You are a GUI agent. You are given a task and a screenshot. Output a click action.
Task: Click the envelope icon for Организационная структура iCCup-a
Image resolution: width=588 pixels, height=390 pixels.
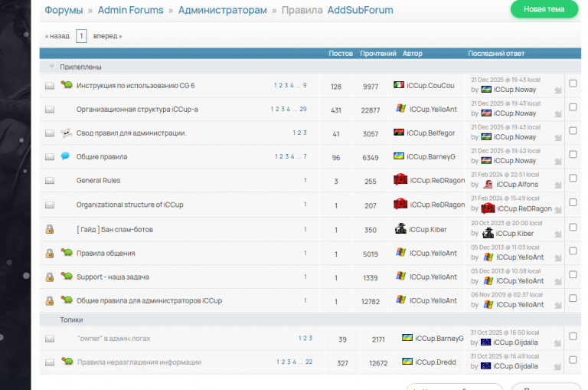click(x=50, y=110)
